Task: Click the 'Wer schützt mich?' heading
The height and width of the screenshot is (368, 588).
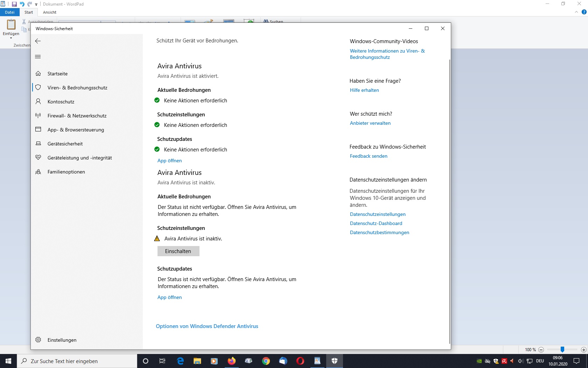Action: point(371,114)
